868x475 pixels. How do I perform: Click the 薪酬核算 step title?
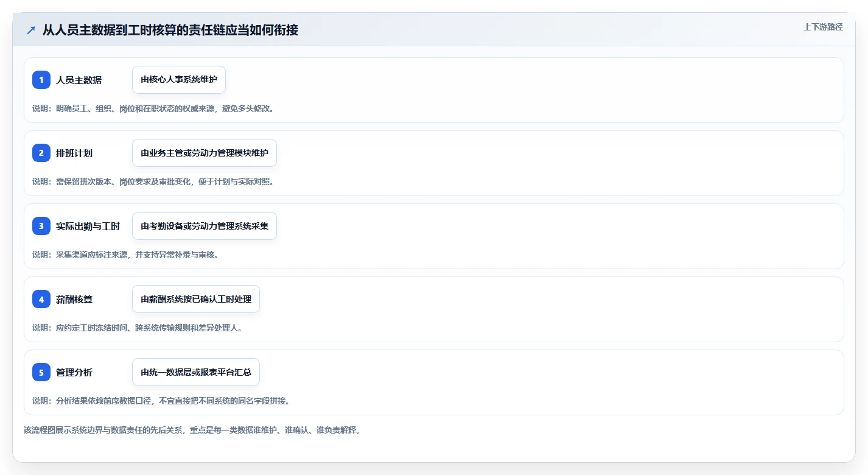[x=74, y=299]
